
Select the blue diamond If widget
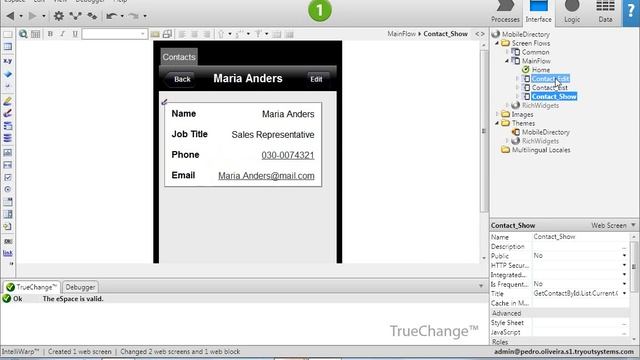[8, 74]
